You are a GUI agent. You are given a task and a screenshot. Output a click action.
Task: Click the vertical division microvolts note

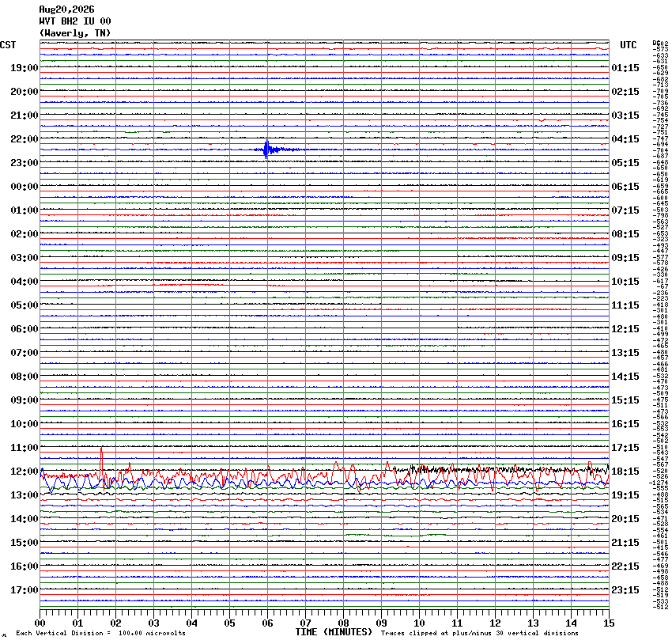pos(100,633)
